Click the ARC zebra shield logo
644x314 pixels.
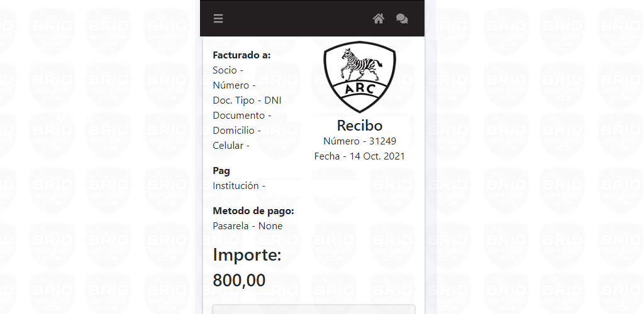point(359,77)
